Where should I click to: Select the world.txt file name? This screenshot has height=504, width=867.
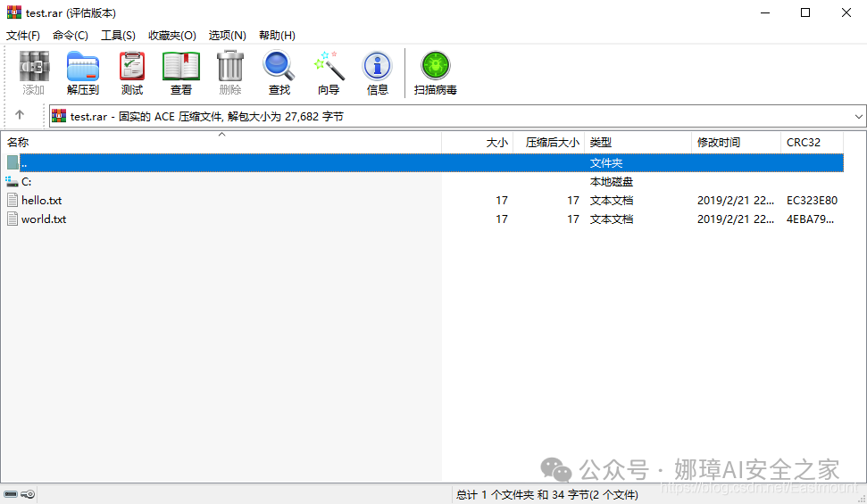(44, 219)
